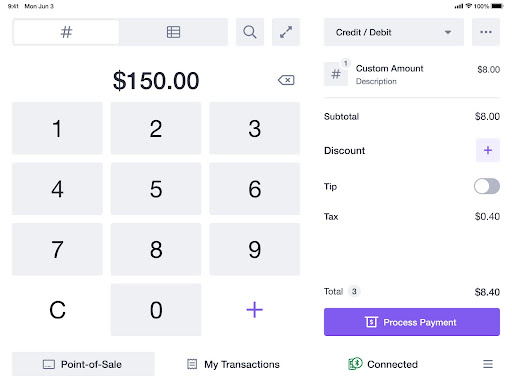Tap the Description field under Custom Amount
This screenshot has height=384, width=512.
point(376,81)
